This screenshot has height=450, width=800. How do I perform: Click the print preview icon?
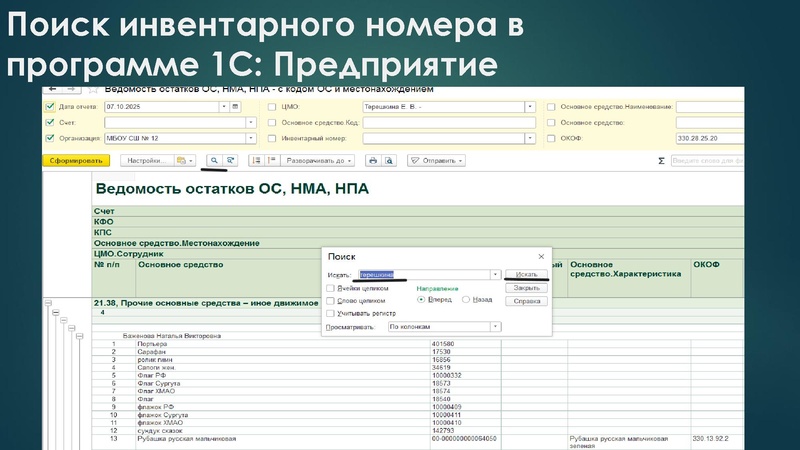coord(389,160)
